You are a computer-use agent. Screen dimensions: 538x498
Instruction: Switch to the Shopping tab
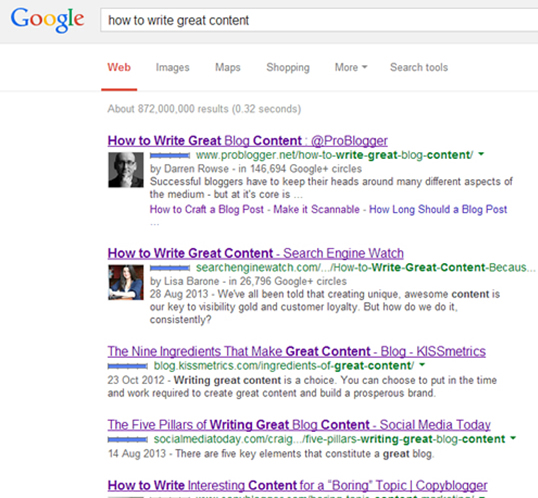tap(288, 67)
